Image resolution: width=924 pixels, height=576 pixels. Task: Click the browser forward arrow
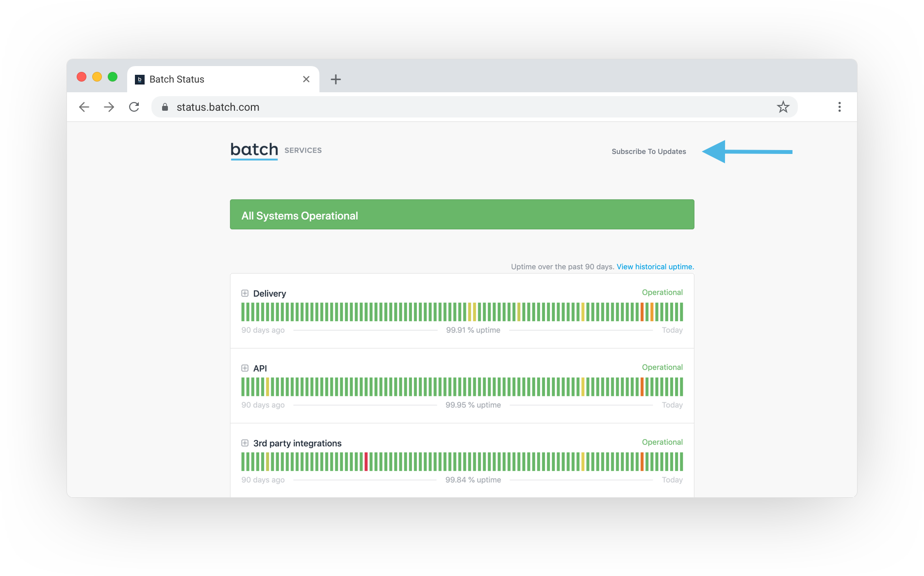[109, 107]
